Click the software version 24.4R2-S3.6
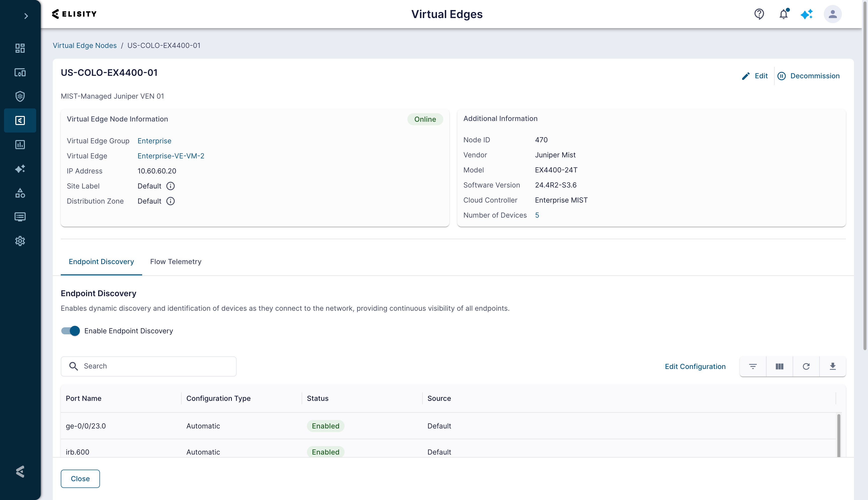868x500 pixels. (x=556, y=185)
